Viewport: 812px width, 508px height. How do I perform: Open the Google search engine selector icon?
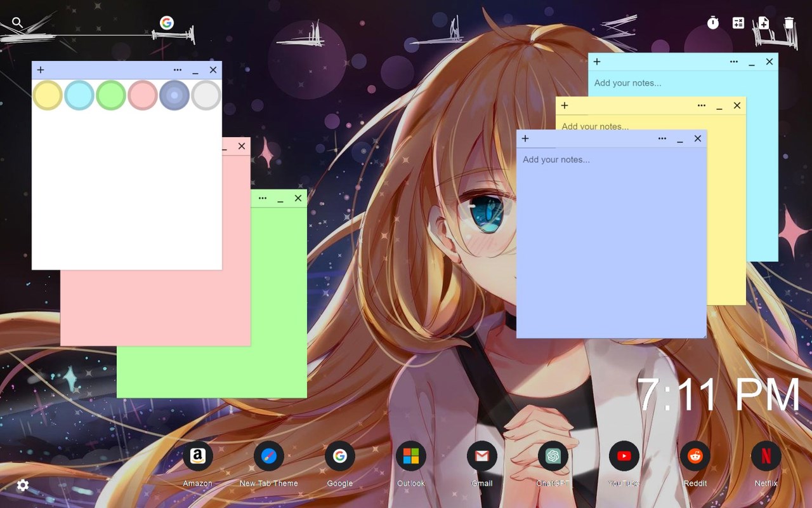coord(167,23)
